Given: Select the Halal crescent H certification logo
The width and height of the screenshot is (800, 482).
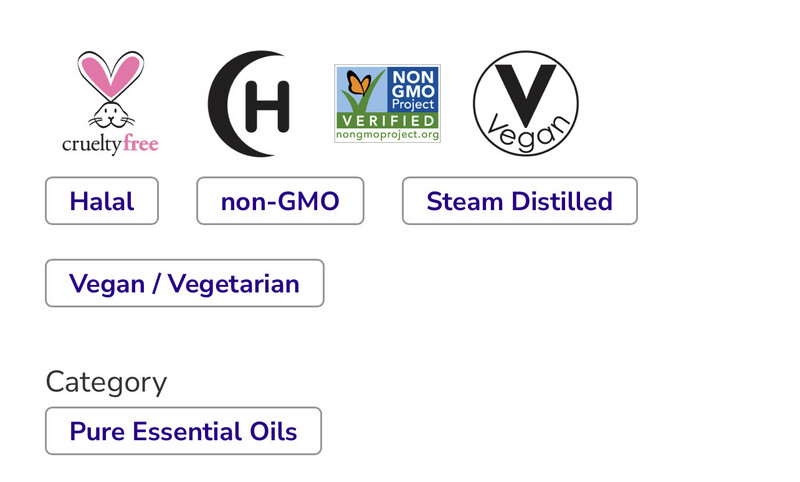Looking at the screenshot, I should pyautogui.click(x=249, y=104).
